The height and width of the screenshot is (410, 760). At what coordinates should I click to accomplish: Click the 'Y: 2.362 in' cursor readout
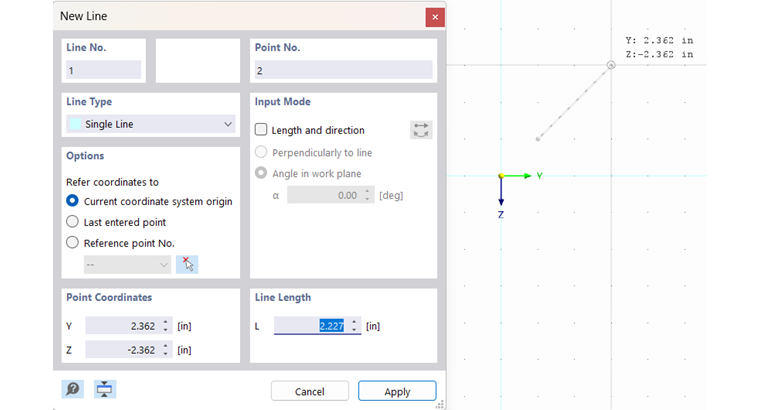[659, 40]
